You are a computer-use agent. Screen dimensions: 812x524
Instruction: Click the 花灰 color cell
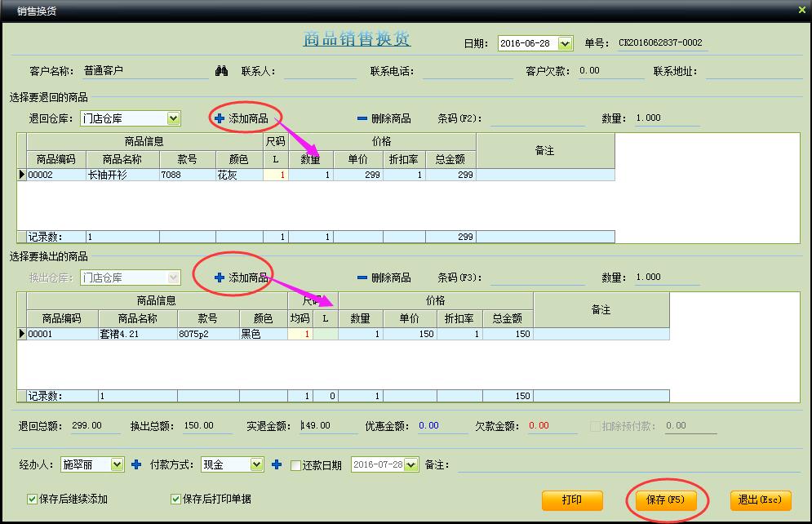[239, 175]
